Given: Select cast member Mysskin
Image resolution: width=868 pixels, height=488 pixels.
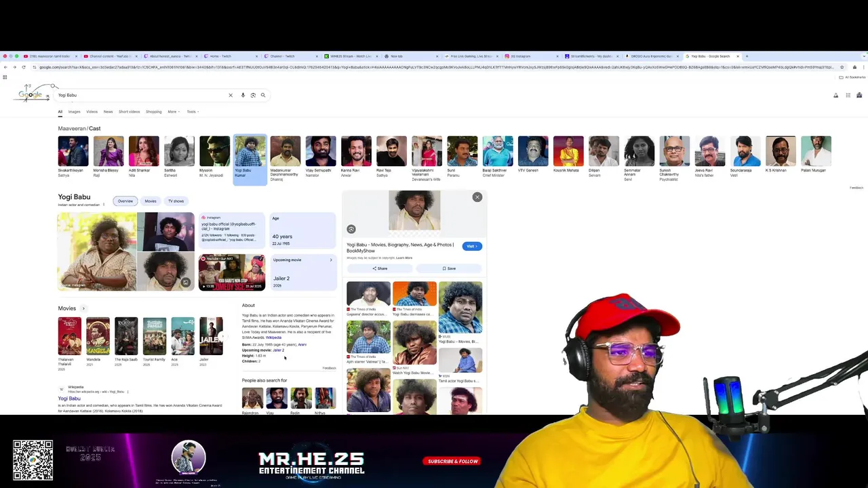Looking at the screenshot, I should (214, 157).
